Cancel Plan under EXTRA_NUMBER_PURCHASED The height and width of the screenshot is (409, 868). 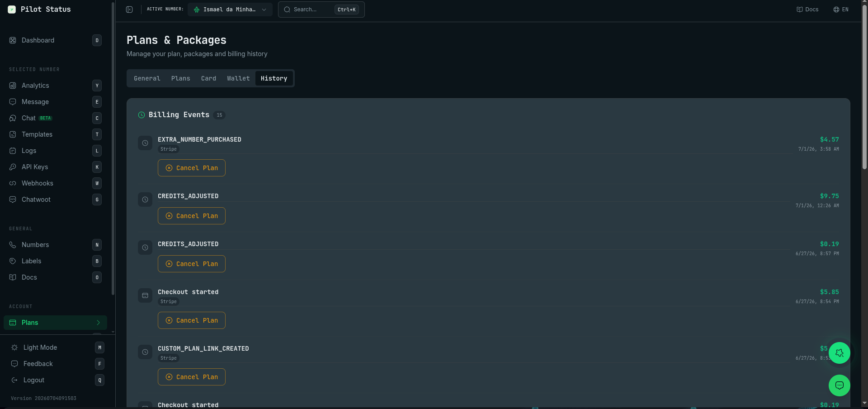click(x=192, y=168)
